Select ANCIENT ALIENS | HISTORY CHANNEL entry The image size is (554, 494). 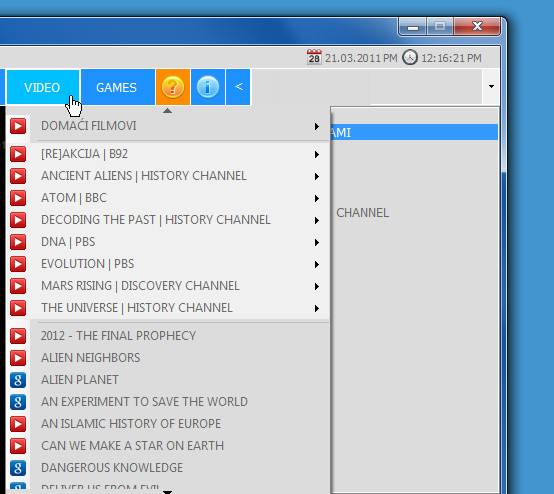click(168, 176)
